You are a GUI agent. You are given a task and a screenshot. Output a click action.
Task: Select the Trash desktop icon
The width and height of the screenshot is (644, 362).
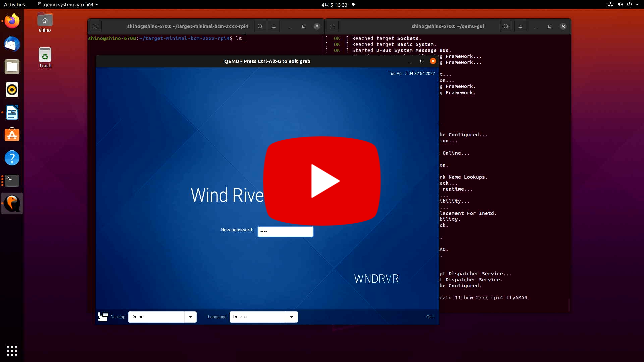pos(45,58)
